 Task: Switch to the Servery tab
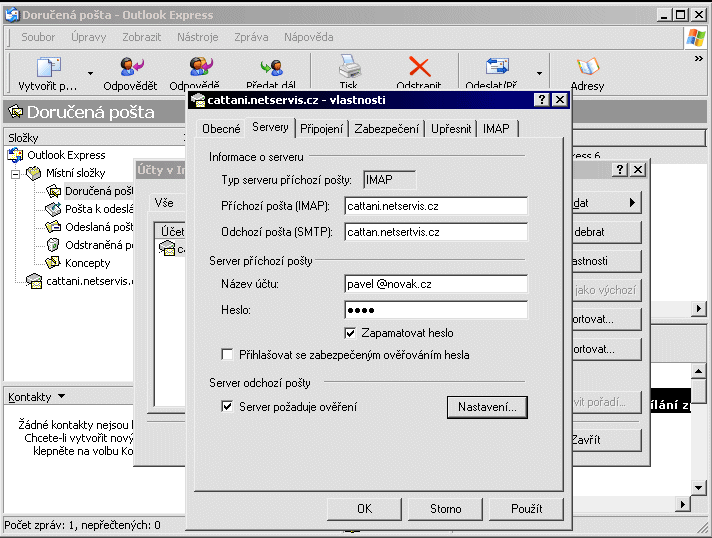click(x=270, y=128)
